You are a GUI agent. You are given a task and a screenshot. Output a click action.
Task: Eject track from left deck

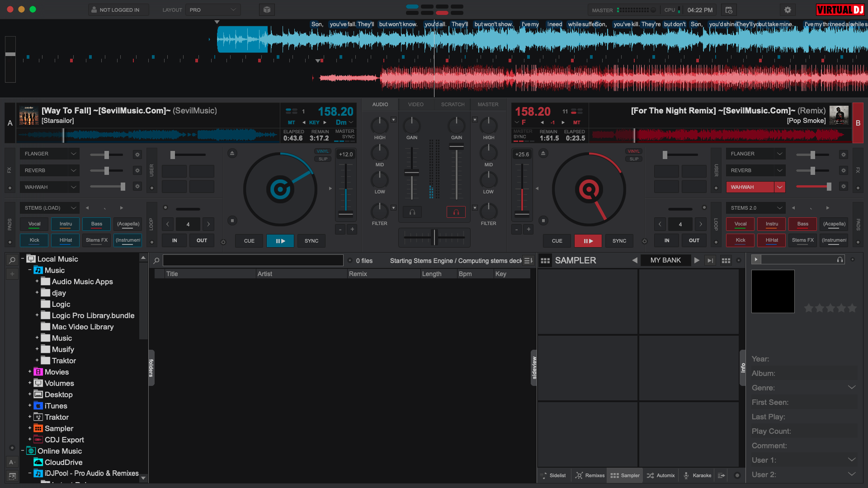232,154
